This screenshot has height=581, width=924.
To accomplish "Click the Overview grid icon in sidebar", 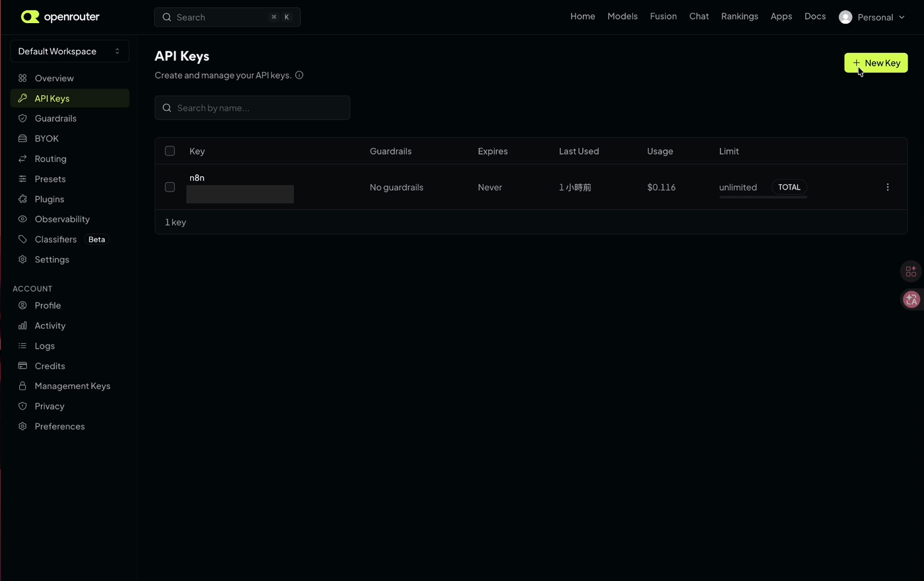I will tap(22, 78).
